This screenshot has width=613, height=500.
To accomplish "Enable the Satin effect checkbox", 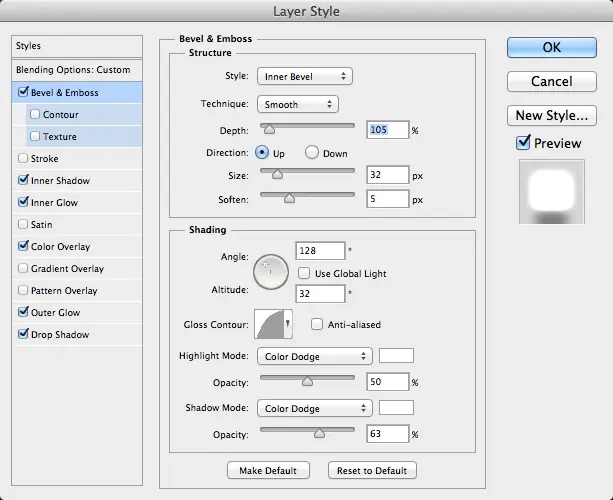I will coord(23,224).
